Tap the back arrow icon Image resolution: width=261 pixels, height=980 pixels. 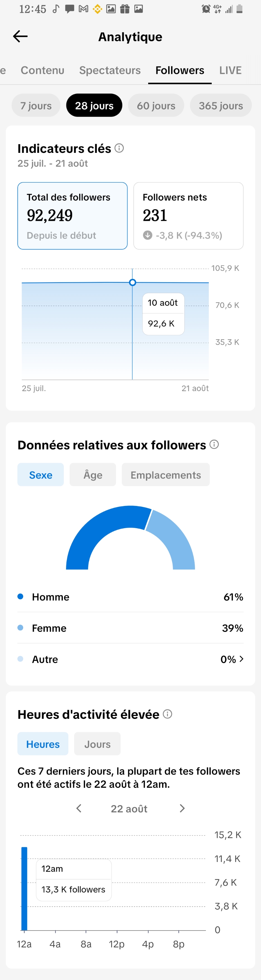pos(20,36)
